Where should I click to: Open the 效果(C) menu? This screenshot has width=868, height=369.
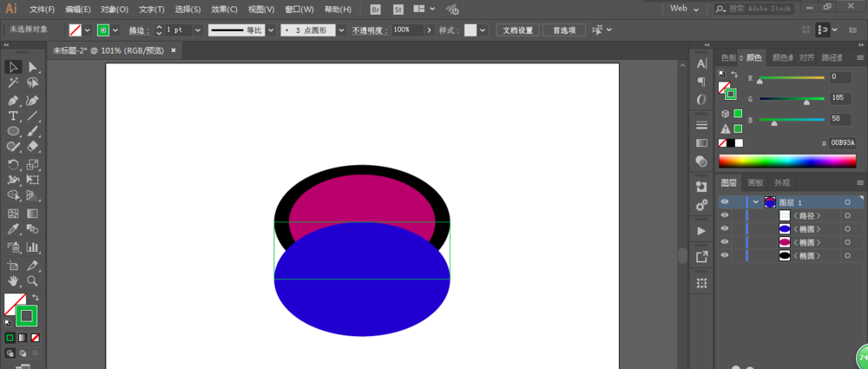(x=224, y=10)
